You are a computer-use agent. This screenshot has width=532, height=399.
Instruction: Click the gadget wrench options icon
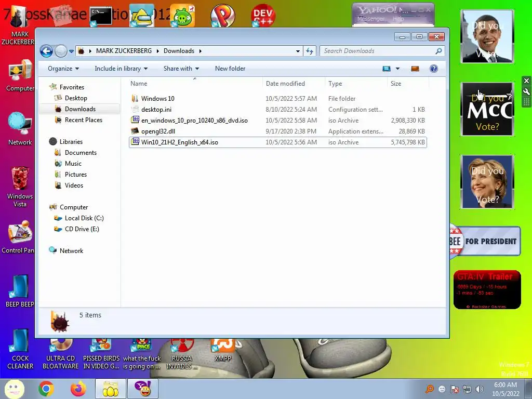coord(526,91)
